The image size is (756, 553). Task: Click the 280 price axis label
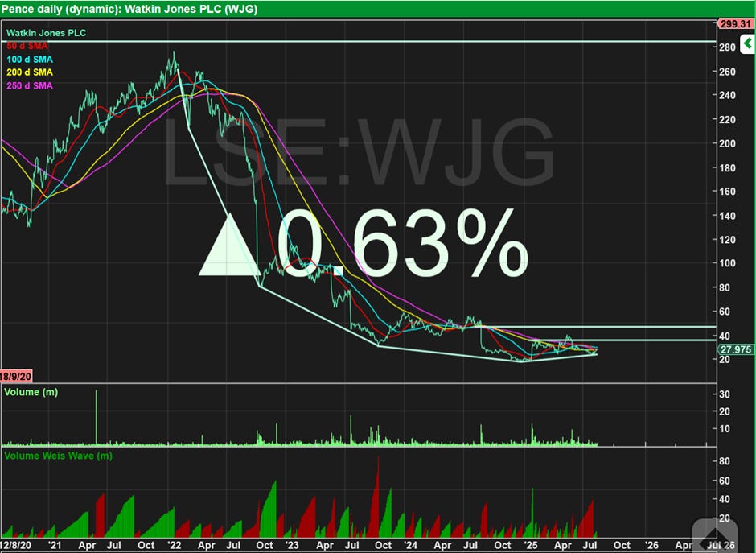pyautogui.click(x=727, y=47)
